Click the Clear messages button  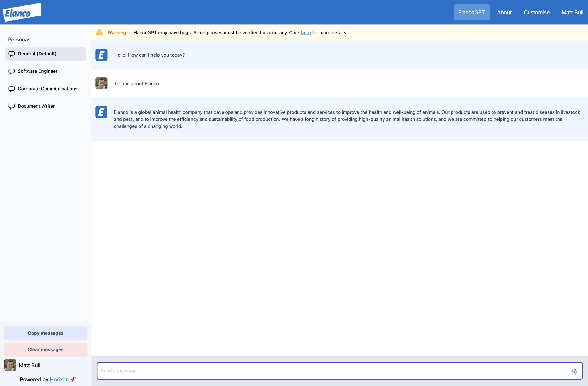(46, 349)
